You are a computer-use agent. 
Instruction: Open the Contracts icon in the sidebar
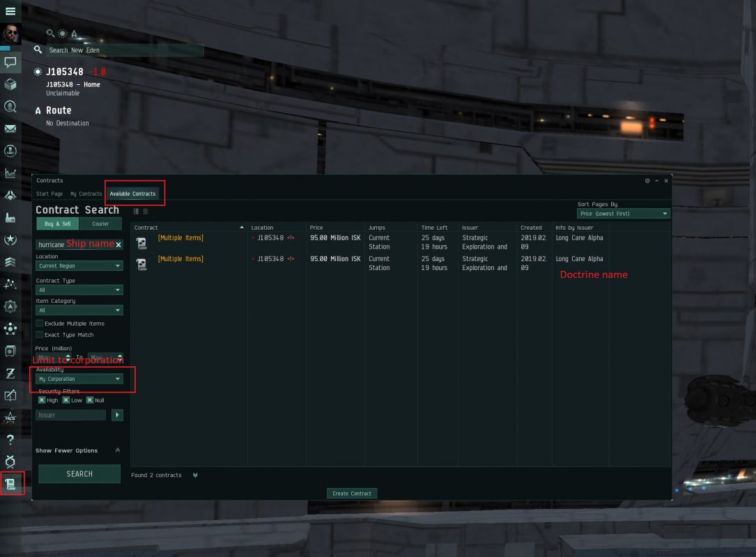10,484
